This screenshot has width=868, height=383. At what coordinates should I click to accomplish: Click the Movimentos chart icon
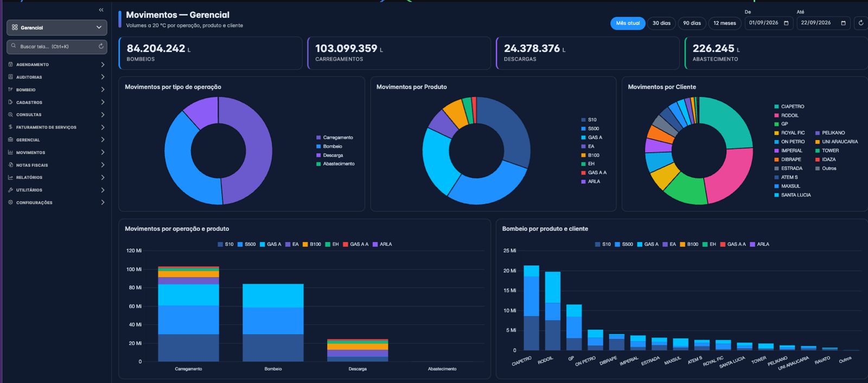point(10,152)
